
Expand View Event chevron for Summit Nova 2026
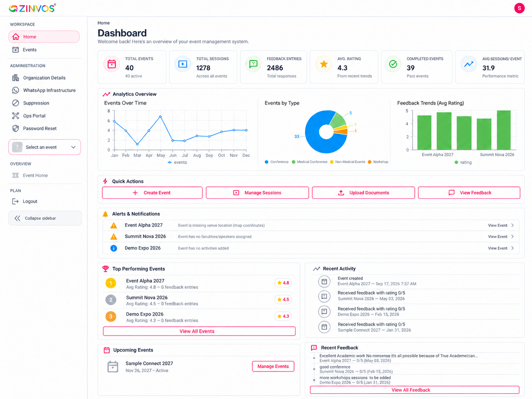513,237
